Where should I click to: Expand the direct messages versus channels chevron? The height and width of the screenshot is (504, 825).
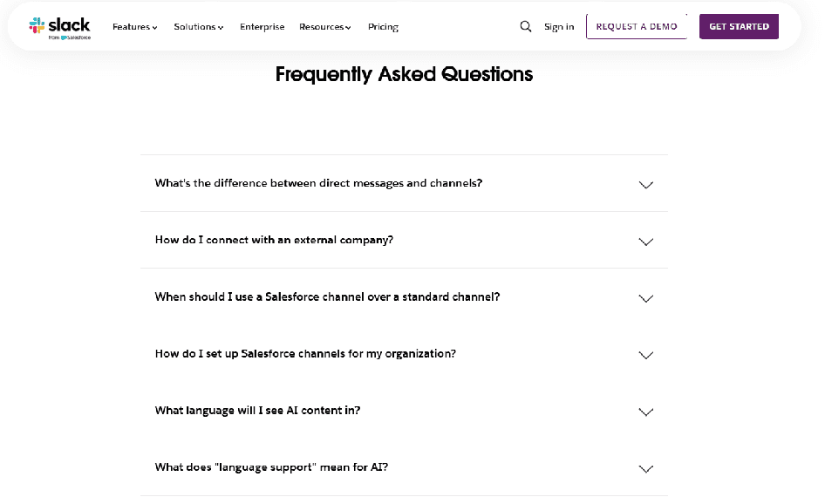645,185
